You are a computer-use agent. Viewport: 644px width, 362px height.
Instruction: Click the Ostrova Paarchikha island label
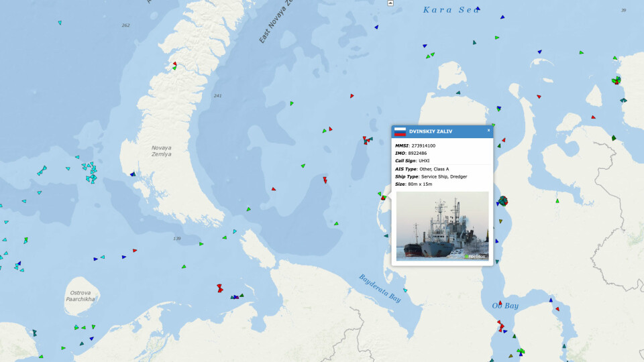[x=81, y=296]
